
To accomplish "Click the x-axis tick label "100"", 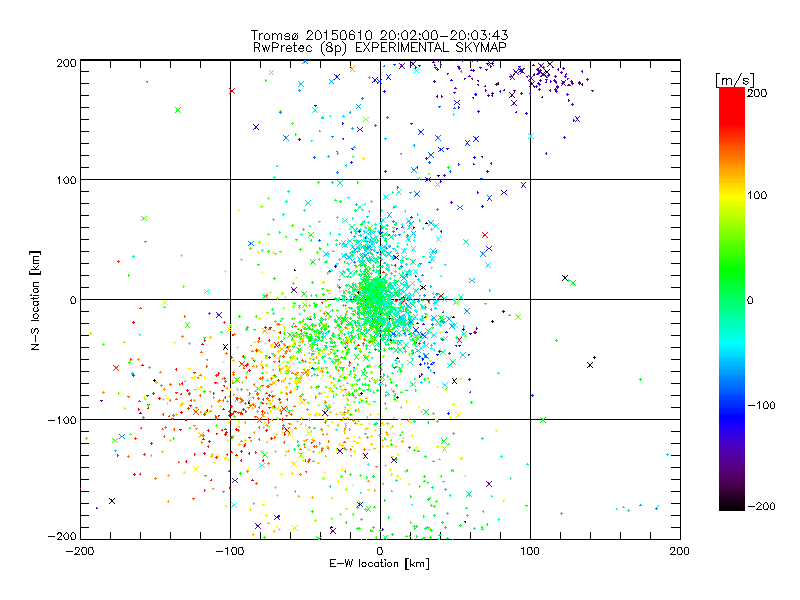I will (530, 551).
